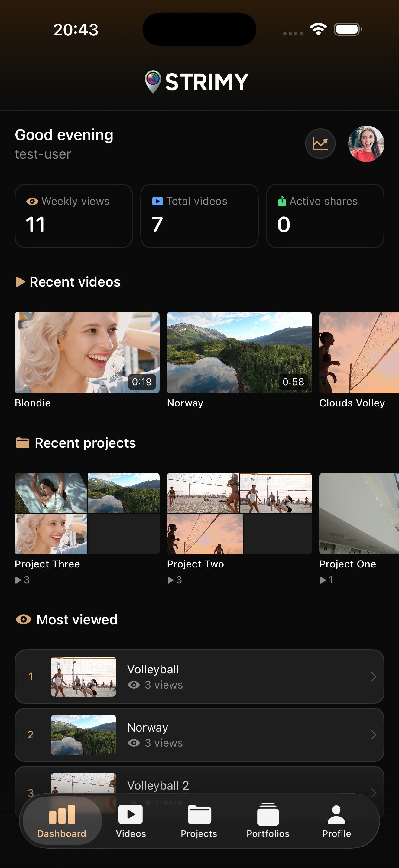Tap the test-user username text
Screen dimensions: 399x868
click(43, 154)
